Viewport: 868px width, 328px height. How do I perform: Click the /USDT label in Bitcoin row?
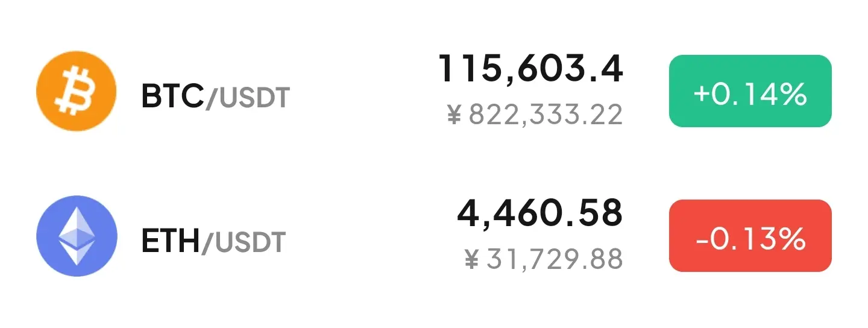tap(248, 97)
